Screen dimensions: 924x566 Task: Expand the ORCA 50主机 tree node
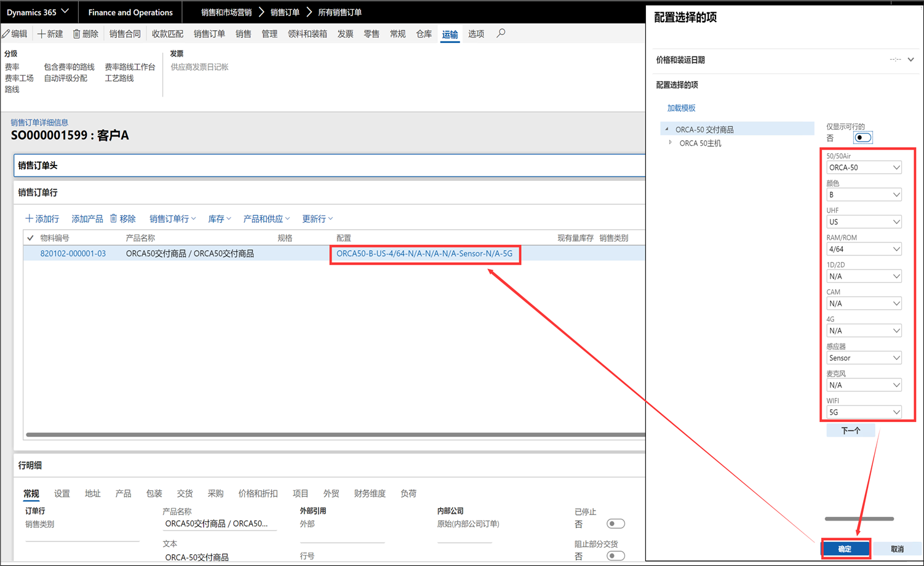[x=671, y=143]
